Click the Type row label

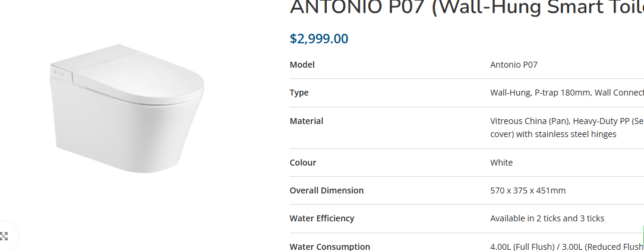299,93
